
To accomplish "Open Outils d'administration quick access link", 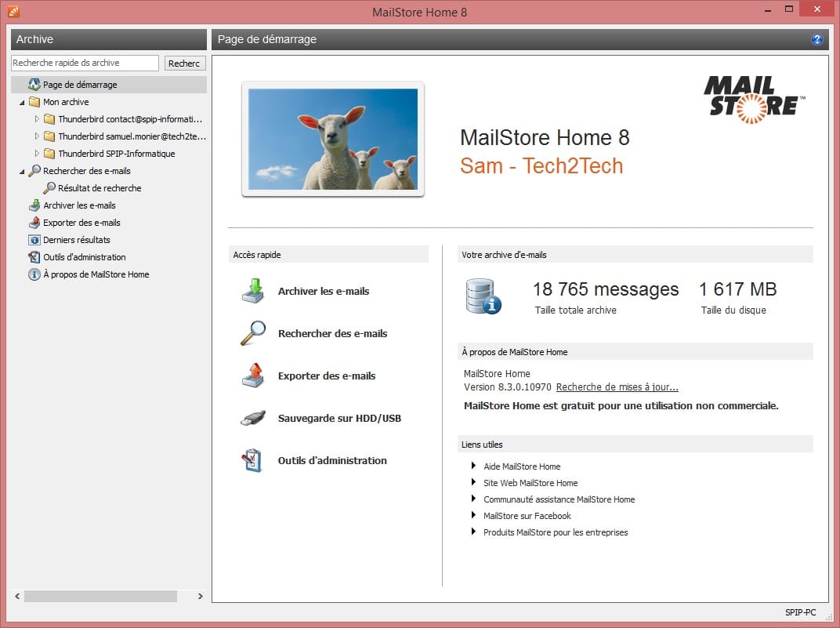I will [x=332, y=460].
